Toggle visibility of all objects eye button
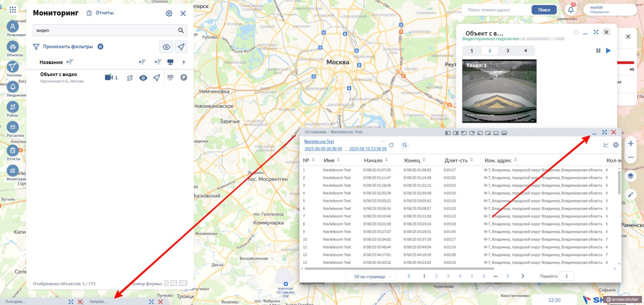 (166, 47)
